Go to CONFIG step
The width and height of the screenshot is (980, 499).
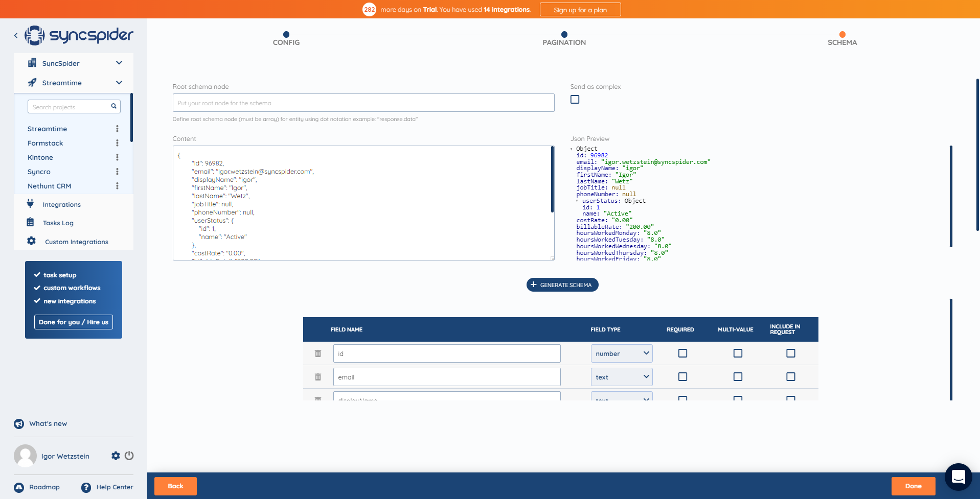(x=286, y=39)
